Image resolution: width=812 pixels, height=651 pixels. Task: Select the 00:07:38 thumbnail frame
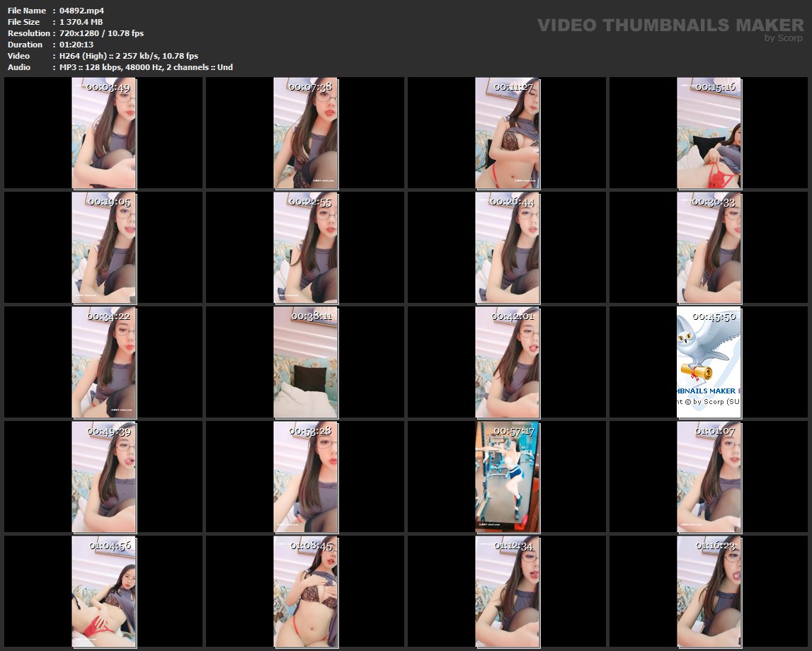pyautogui.click(x=305, y=134)
